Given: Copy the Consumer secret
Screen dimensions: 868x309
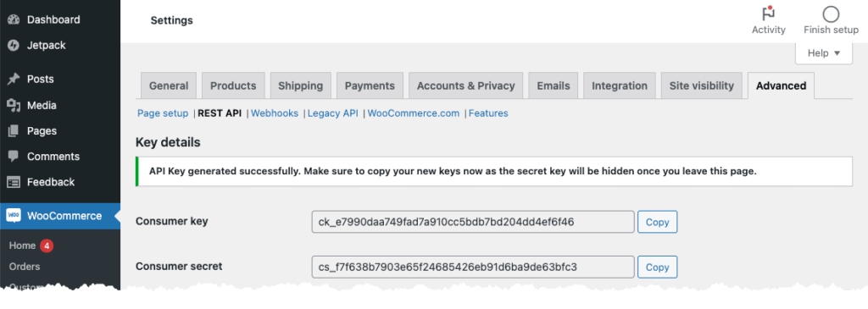Looking at the screenshot, I should (x=658, y=267).
